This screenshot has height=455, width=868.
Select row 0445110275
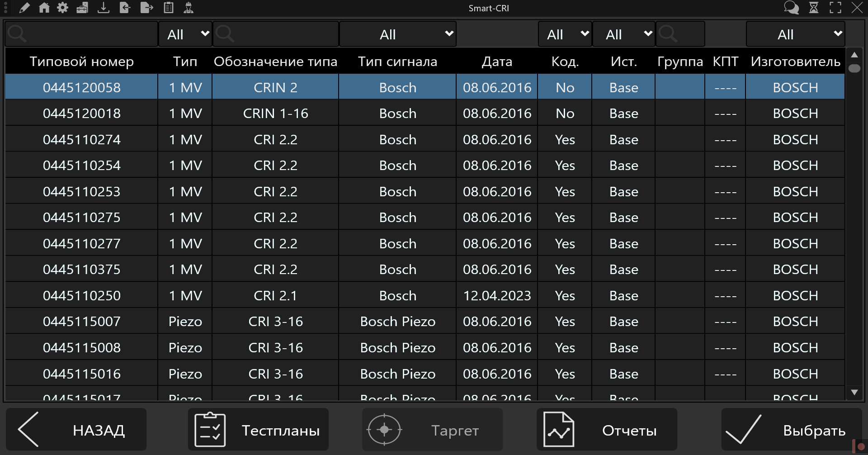click(x=425, y=217)
